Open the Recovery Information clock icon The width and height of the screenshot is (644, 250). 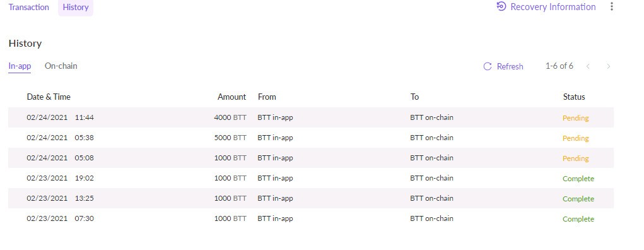(x=501, y=6)
